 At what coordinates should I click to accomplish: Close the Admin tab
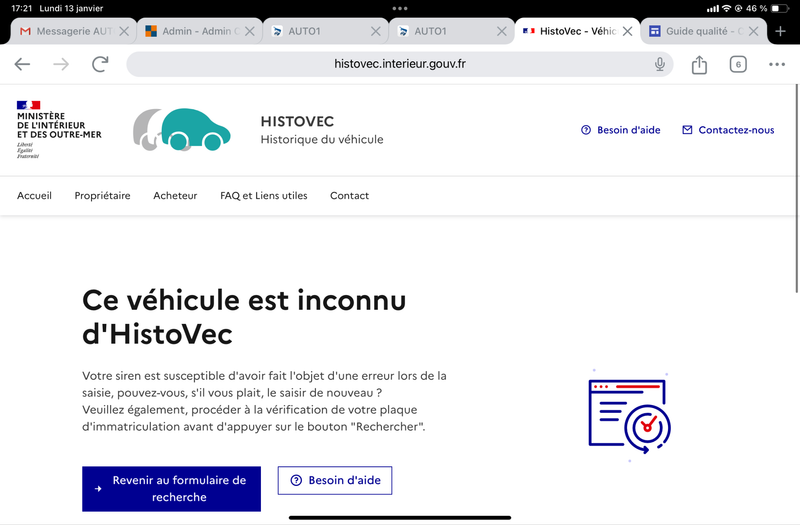click(249, 31)
